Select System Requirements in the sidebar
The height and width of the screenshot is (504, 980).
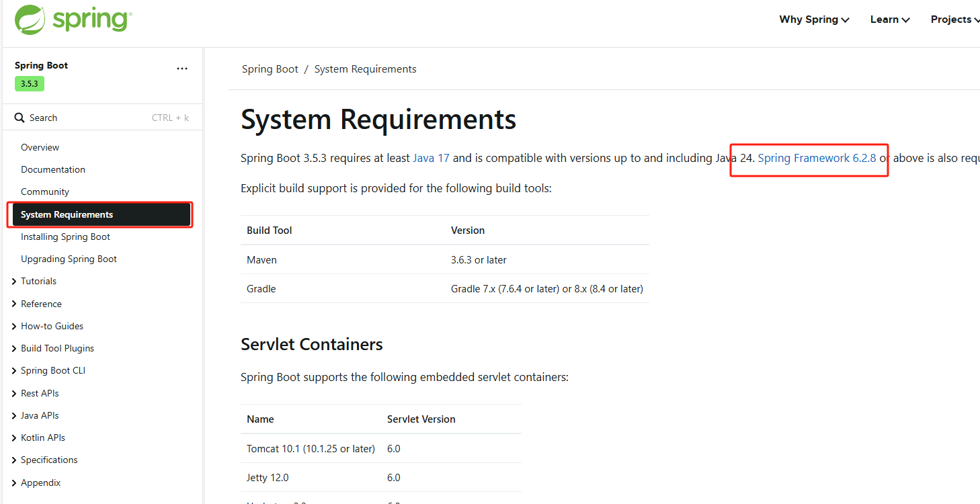tap(101, 214)
